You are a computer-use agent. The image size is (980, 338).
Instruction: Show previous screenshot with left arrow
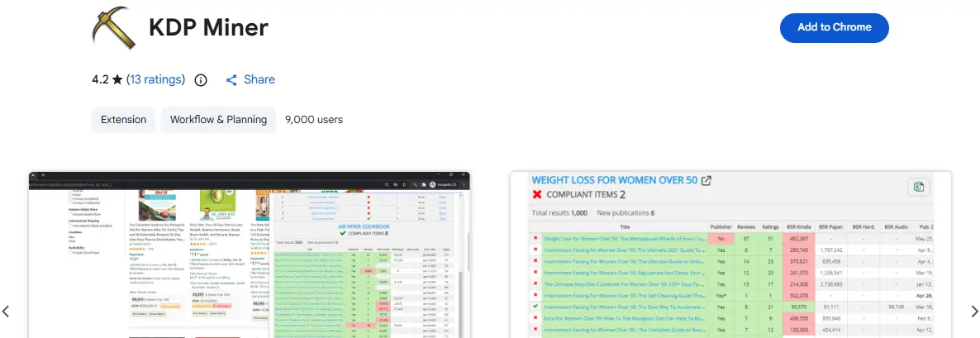(x=7, y=312)
